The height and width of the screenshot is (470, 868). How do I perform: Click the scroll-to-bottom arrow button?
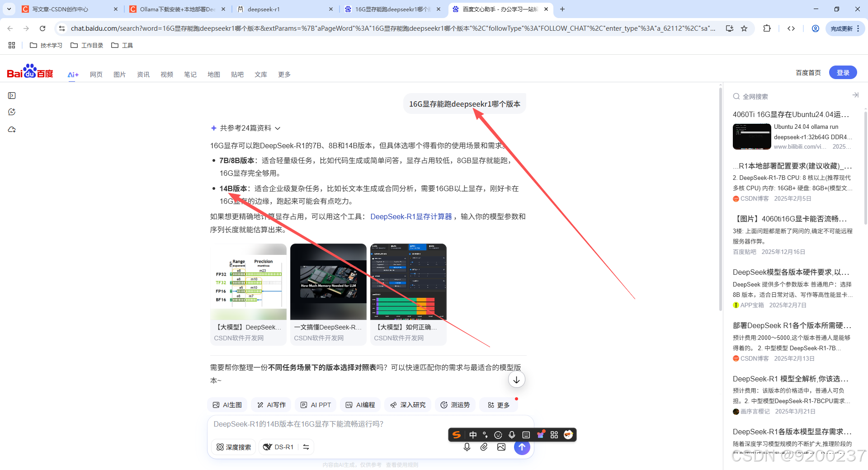point(516,380)
